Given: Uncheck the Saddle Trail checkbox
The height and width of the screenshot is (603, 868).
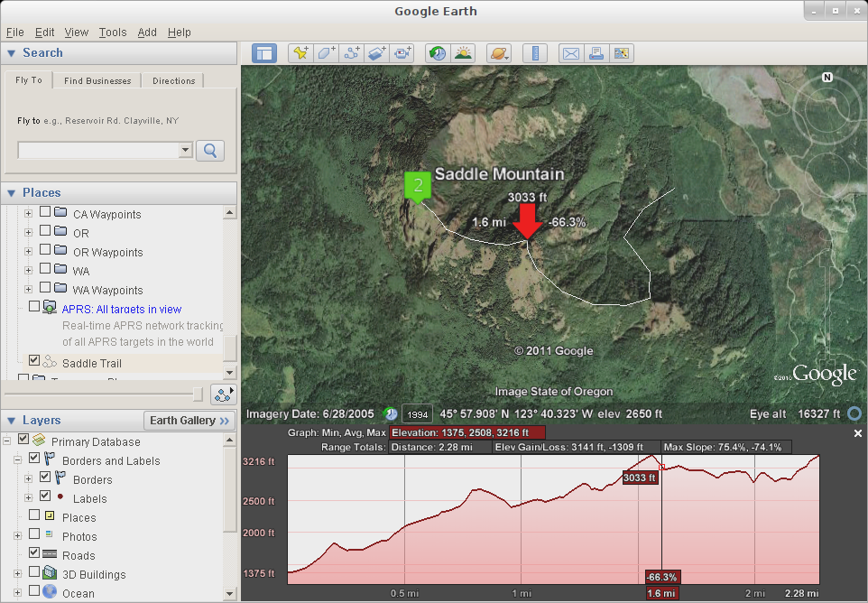Looking at the screenshot, I should (x=34, y=360).
